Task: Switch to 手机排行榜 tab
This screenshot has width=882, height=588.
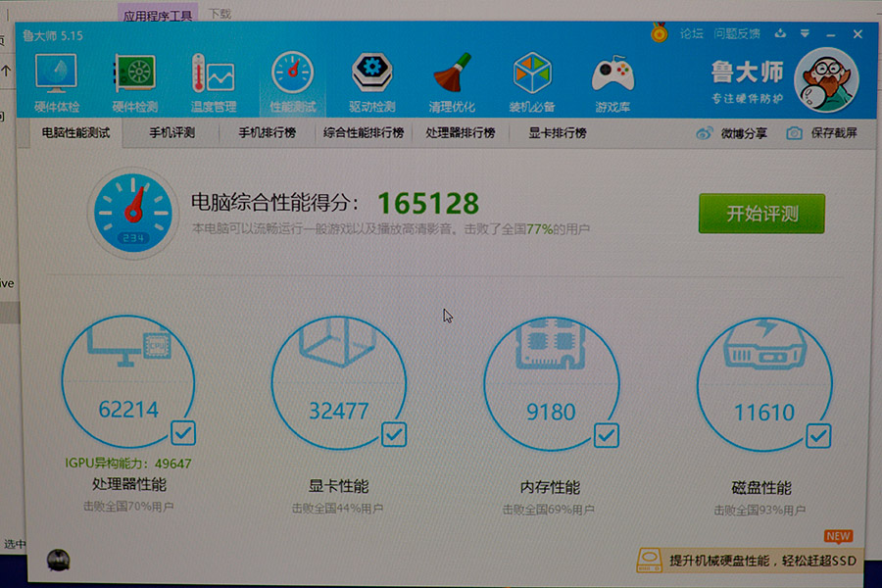Action: point(268,133)
